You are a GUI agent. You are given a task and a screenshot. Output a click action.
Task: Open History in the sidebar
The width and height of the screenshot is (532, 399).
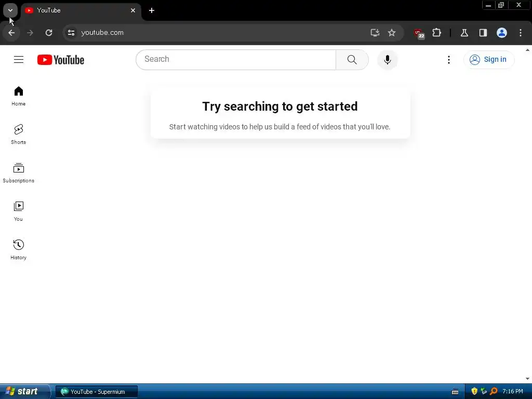pos(19,249)
